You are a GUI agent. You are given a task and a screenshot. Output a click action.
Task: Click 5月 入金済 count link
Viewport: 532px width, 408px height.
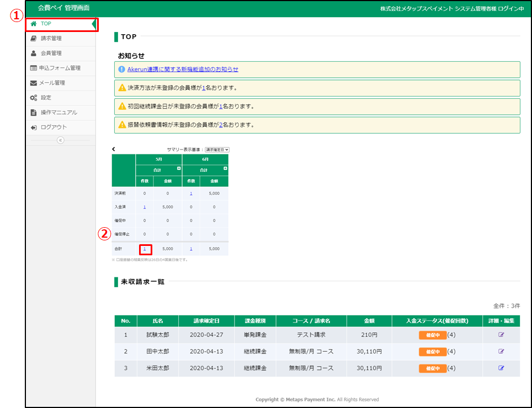click(x=145, y=207)
